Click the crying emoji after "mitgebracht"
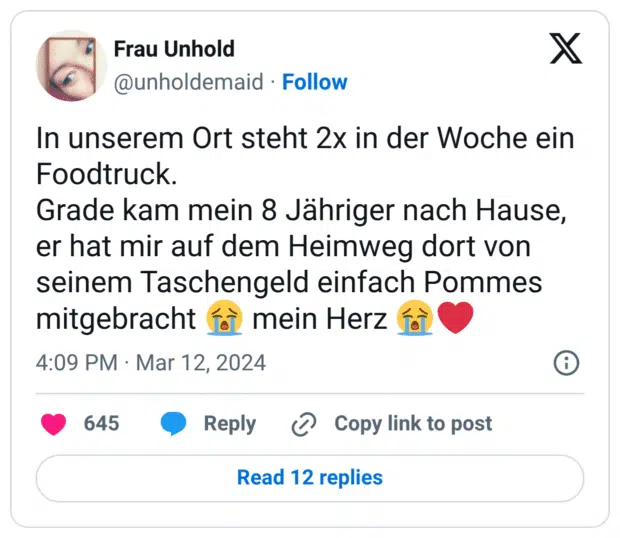This screenshot has height=538, width=620. click(224, 320)
